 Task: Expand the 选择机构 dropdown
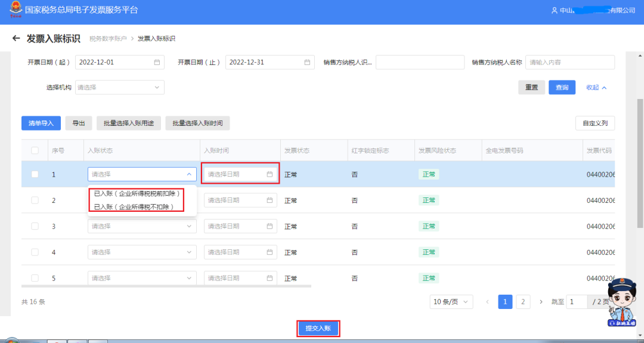point(119,88)
